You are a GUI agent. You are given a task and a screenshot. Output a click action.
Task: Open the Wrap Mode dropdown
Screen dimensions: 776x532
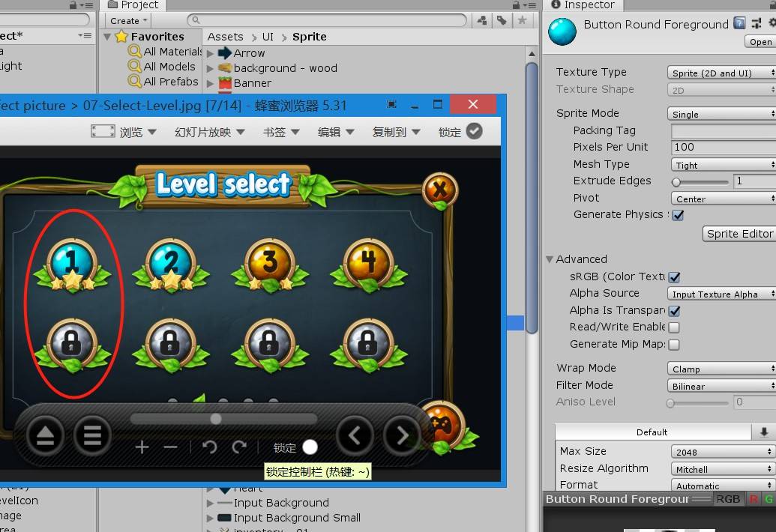tap(721, 369)
